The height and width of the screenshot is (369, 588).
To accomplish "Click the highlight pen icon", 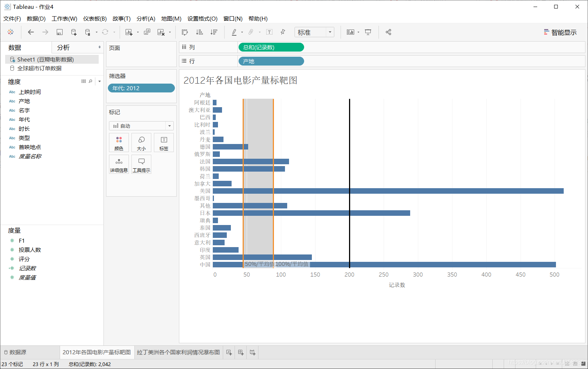I will click(234, 32).
